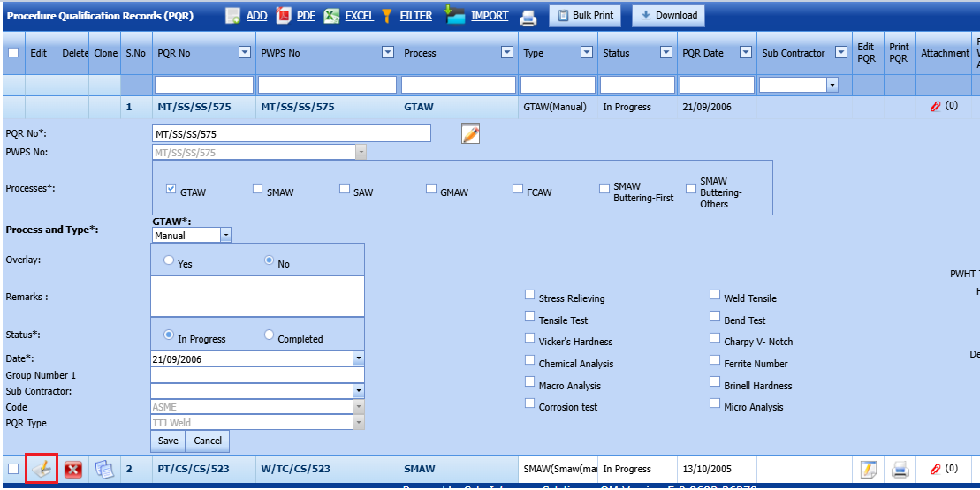Check the Chemical Analysis checkbox

529,360
